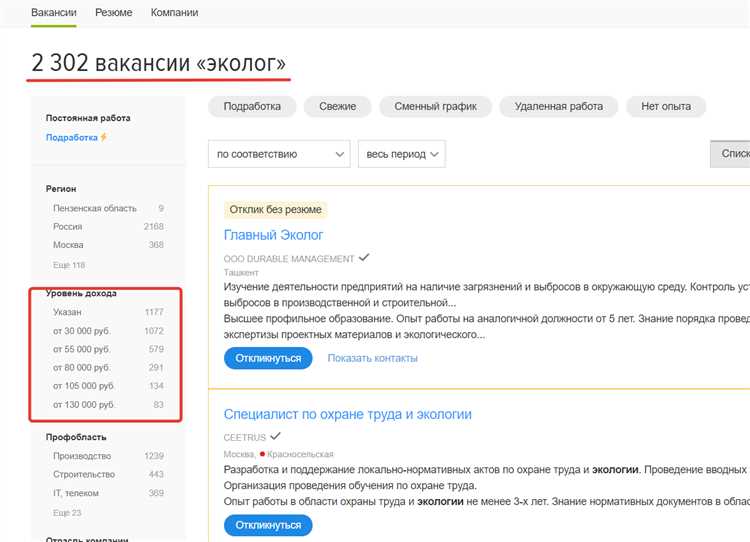Viewport: 750px width, 542px height.
Task: Filter profession area Строительство
Action: 108,474
